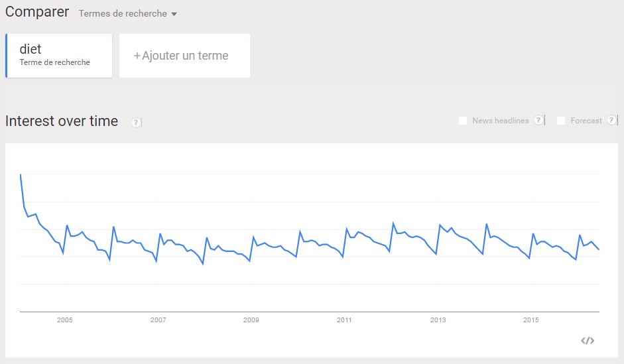Screen dimensions: 624x364
Task: Tick the Forecast checkbox
Action: pos(561,121)
